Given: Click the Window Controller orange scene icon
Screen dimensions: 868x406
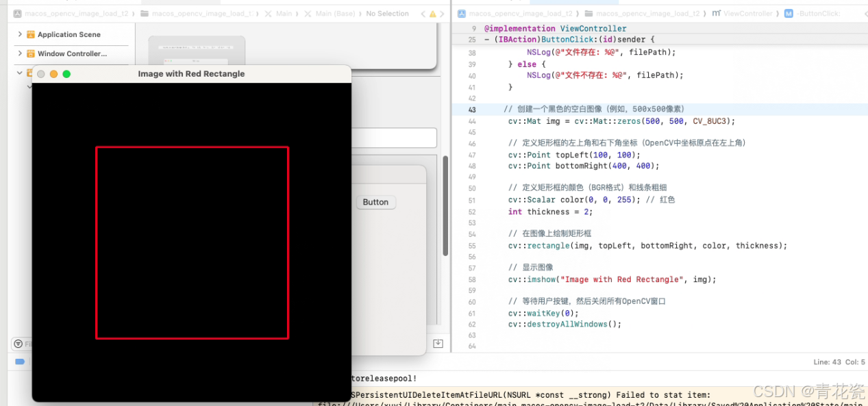Looking at the screenshot, I should coord(30,53).
